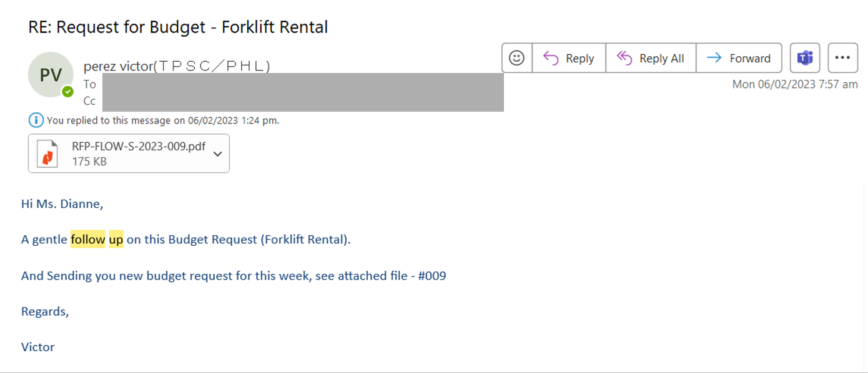The height and width of the screenshot is (373, 868).
Task: Open the More actions ellipsis menu
Action: 842,58
